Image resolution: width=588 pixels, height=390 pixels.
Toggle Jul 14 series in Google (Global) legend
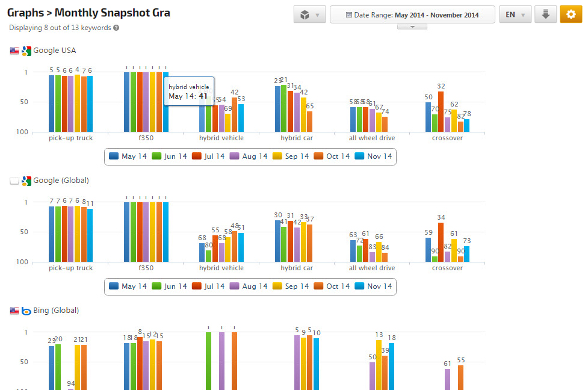coord(208,286)
